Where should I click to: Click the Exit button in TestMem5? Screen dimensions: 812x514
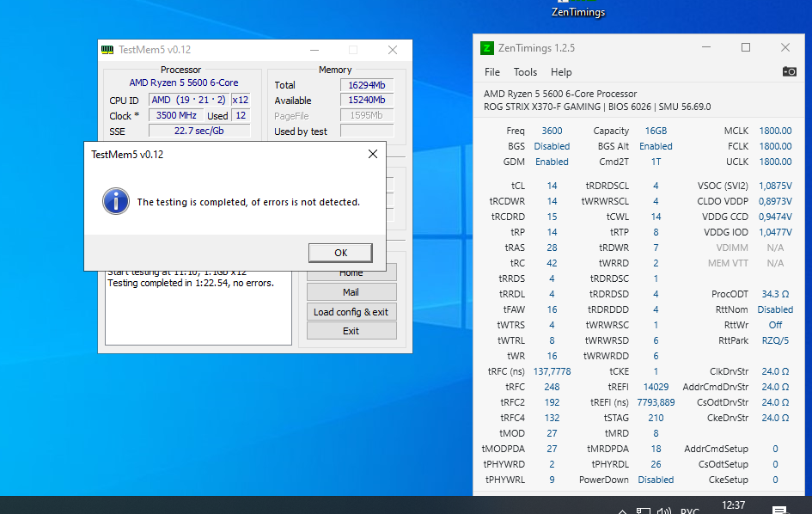(x=351, y=331)
